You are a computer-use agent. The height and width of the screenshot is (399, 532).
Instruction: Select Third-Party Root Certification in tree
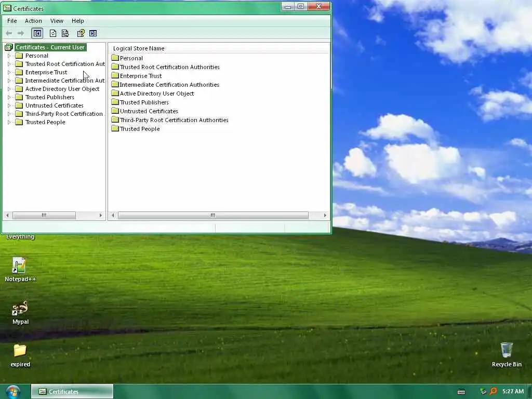[64, 114]
